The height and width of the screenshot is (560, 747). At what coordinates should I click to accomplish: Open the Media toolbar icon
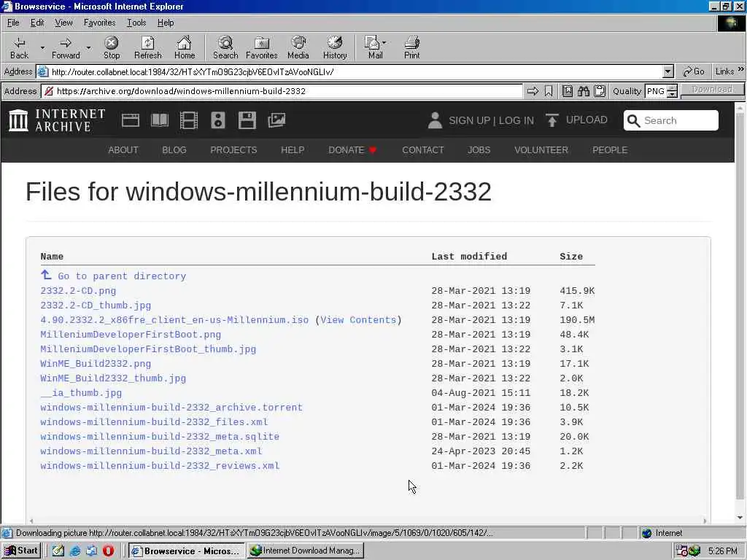click(x=298, y=48)
